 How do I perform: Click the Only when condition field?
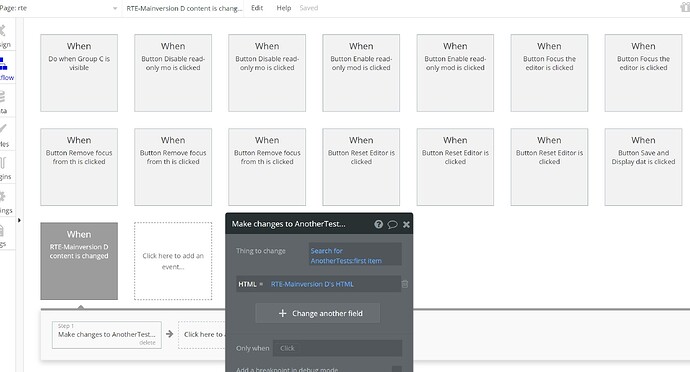click(x=338, y=348)
